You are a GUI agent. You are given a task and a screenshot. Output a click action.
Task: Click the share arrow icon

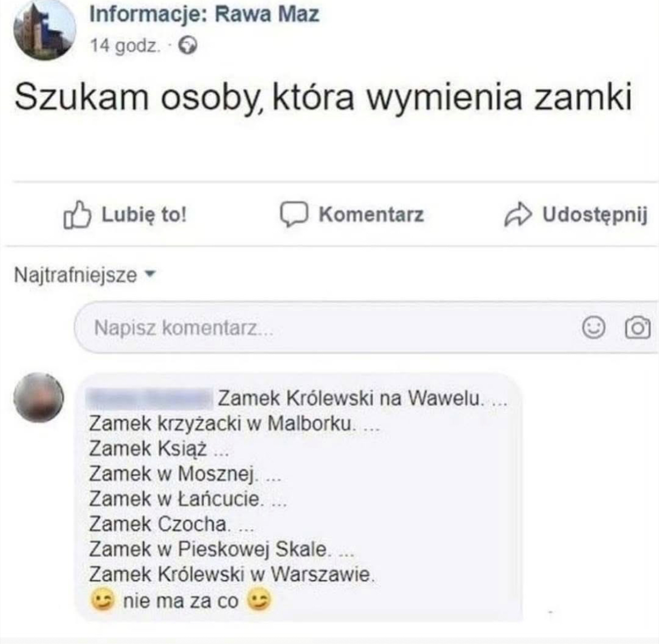point(518,215)
